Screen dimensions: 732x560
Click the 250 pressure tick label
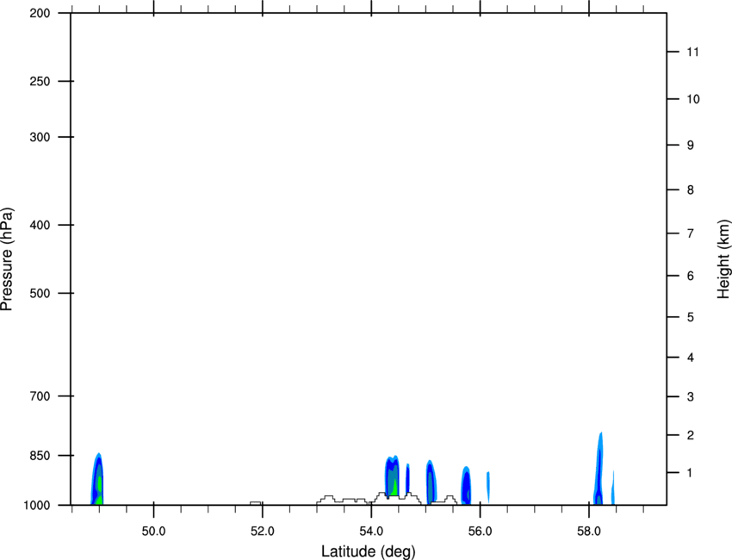[40, 81]
